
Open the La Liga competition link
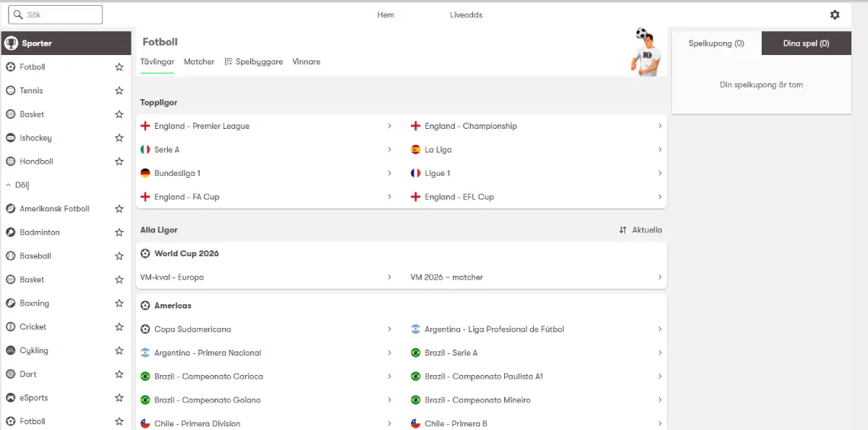[438, 150]
